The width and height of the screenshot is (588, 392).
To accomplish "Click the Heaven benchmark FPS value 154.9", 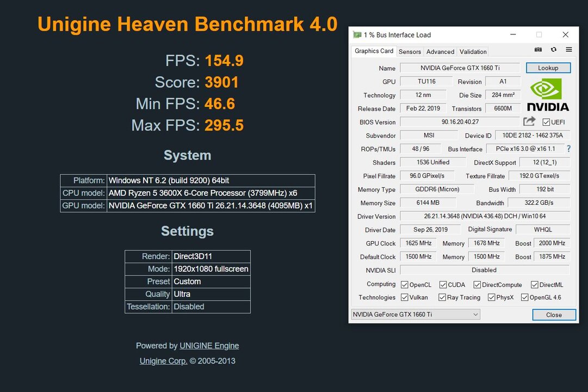I will (x=224, y=60).
